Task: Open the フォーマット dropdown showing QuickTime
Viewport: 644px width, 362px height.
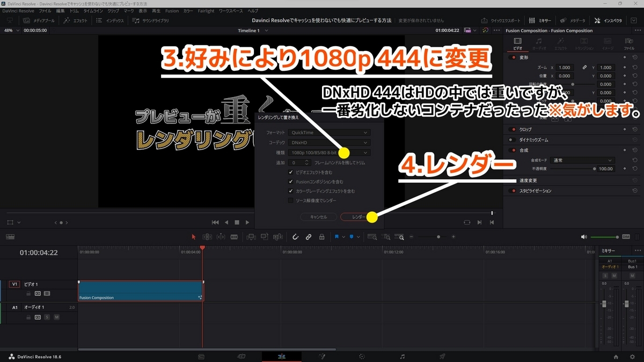Action: tap(328, 132)
